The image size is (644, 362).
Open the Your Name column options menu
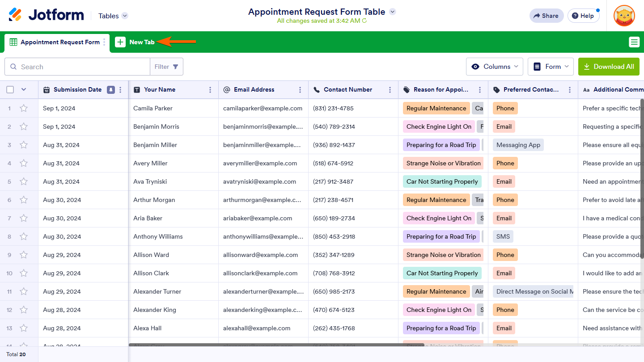click(x=210, y=90)
